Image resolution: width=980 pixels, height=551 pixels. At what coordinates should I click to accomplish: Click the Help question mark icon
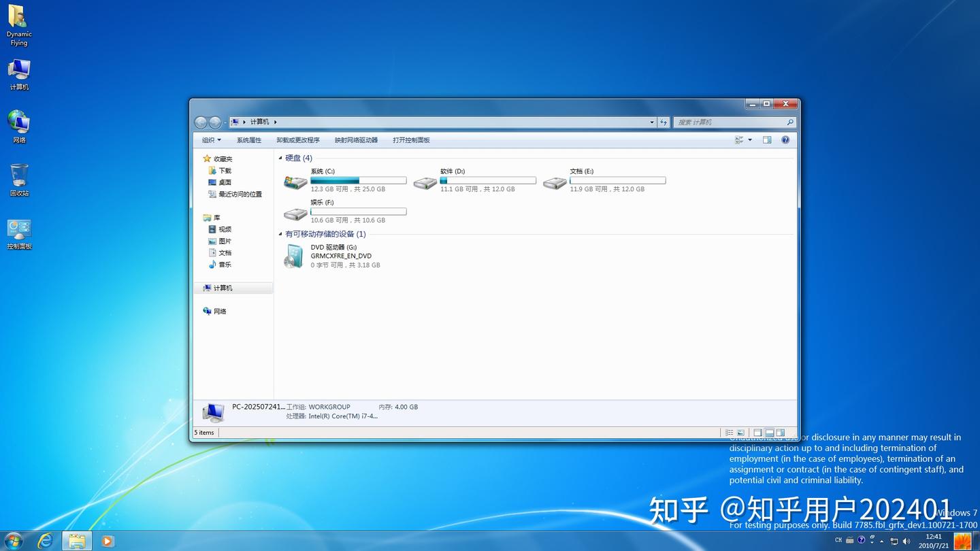tap(785, 139)
